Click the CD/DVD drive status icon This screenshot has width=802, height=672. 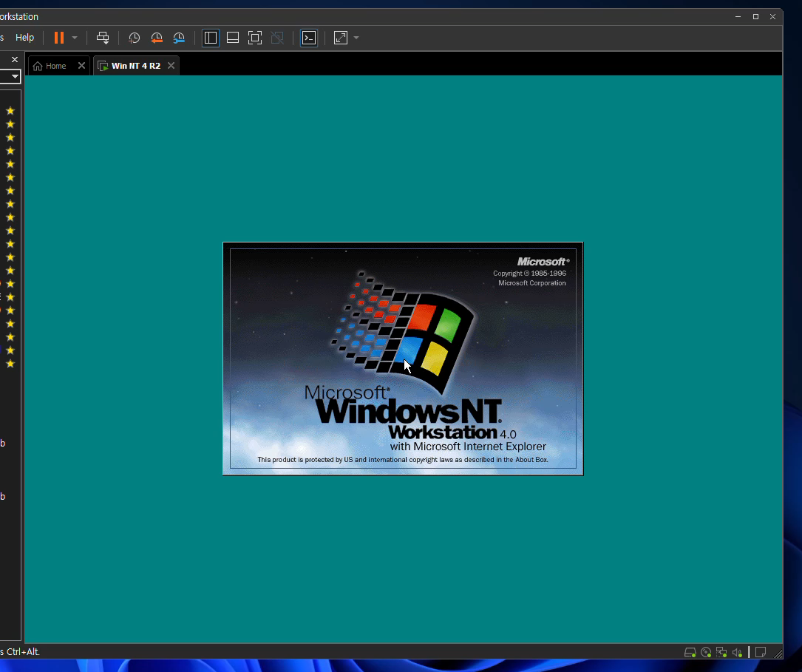(706, 652)
